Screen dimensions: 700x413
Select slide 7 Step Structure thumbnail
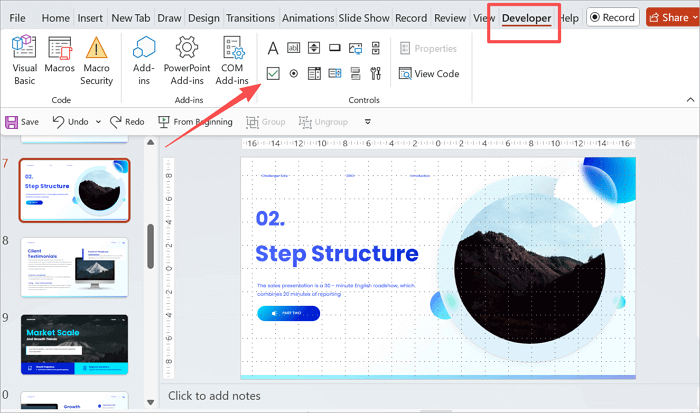click(x=75, y=190)
